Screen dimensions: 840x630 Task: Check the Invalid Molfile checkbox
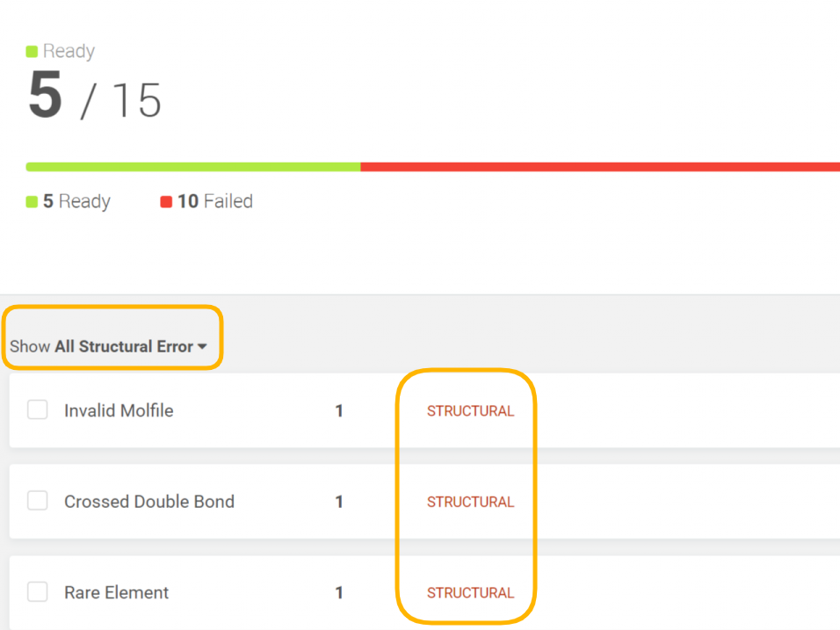click(37, 410)
